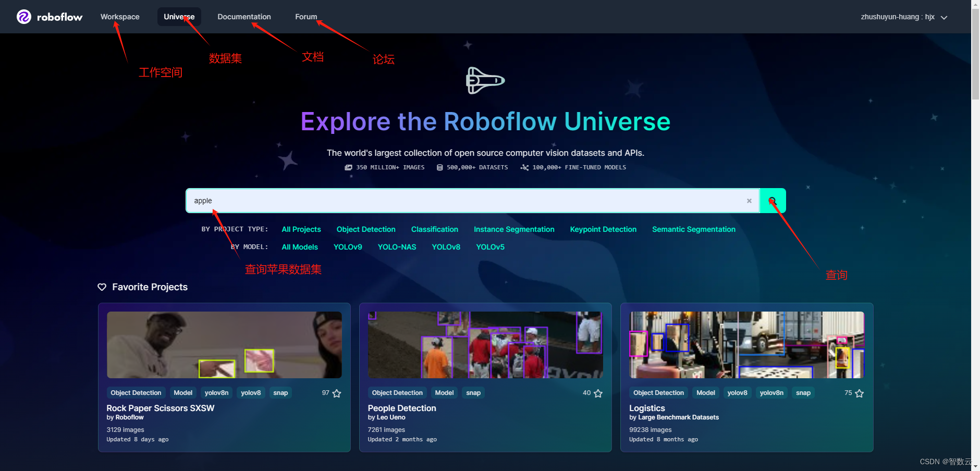Star the People Detection project
Image resolution: width=980 pixels, height=471 pixels.
coord(598,393)
